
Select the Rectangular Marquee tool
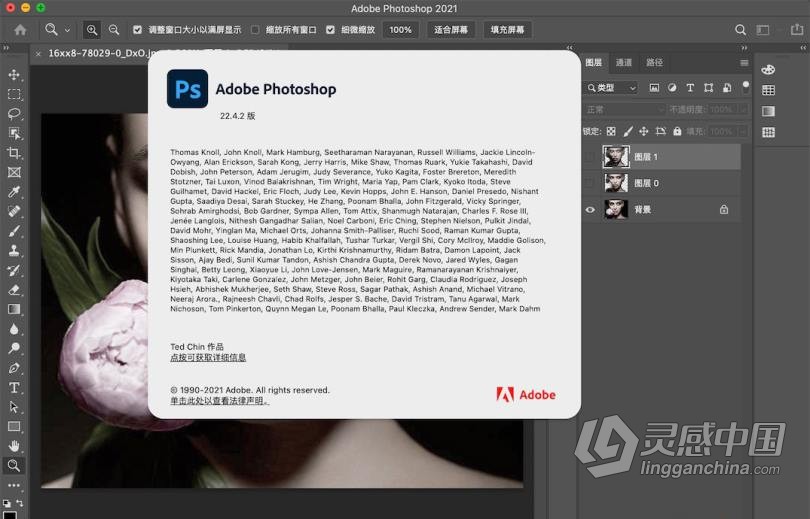click(x=14, y=95)
